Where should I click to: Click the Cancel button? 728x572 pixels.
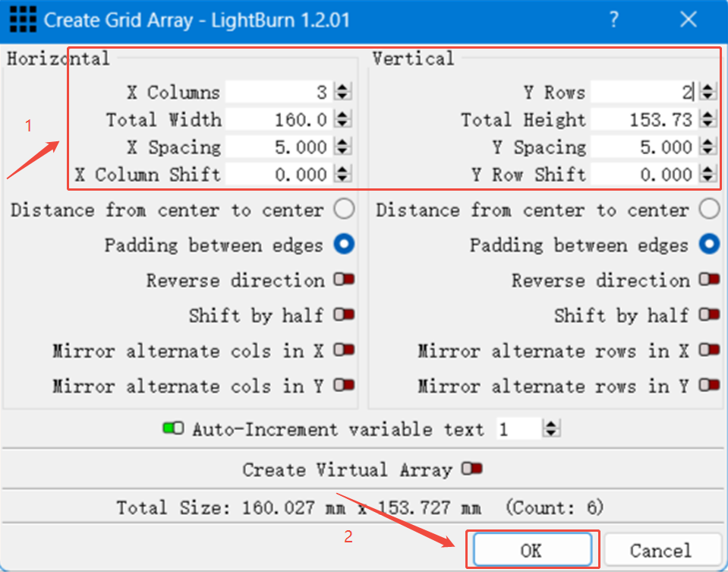pos(660,550)
